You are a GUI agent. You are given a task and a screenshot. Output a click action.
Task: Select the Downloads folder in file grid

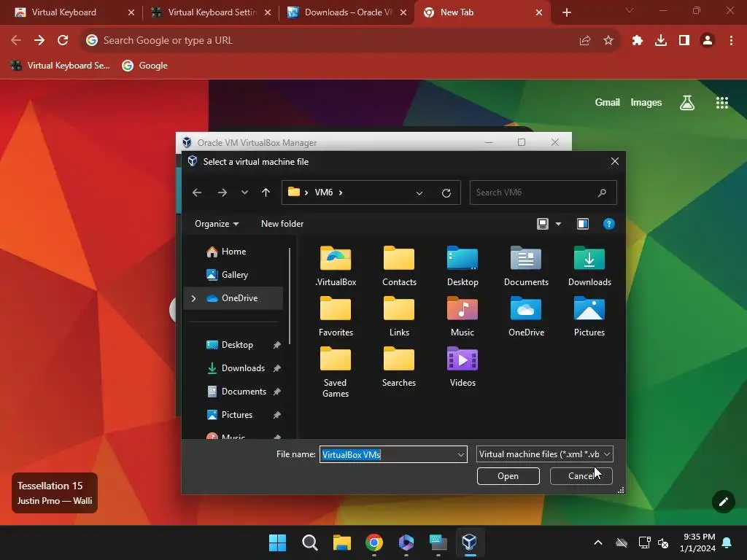[x=589, y=265]
